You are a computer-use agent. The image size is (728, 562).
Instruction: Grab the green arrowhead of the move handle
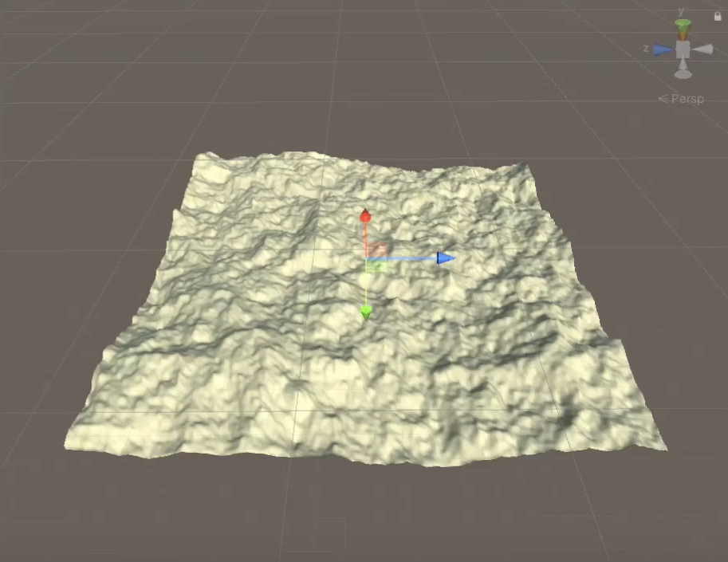point(366,312)
